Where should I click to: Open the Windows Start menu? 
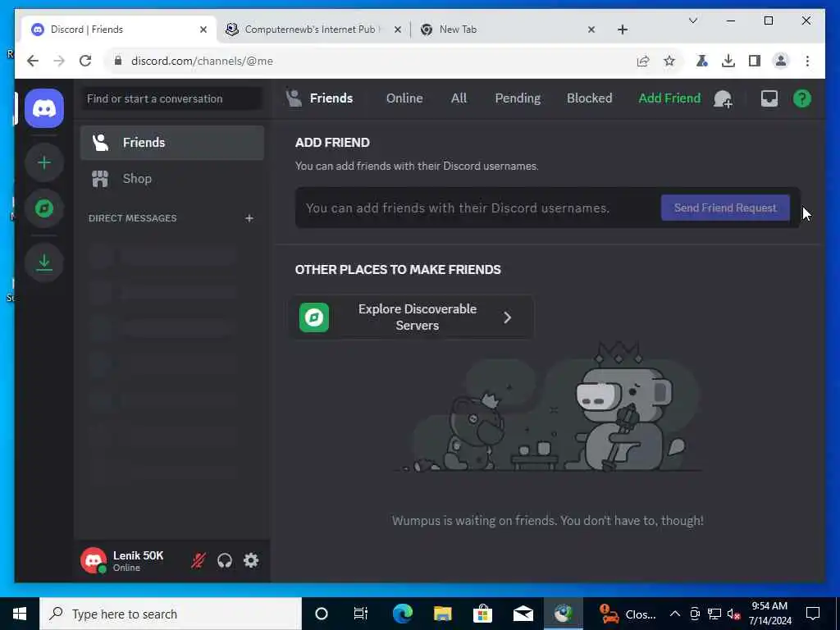pos(20,614)
